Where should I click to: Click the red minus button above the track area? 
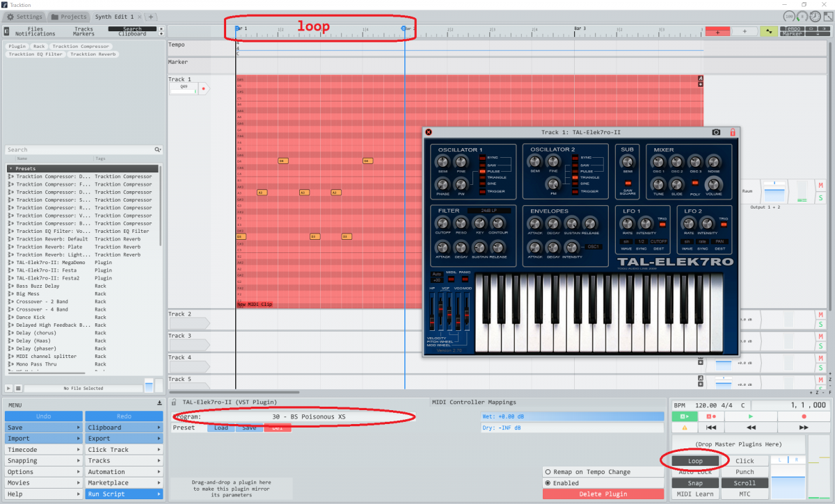click(x=717, y=31)
